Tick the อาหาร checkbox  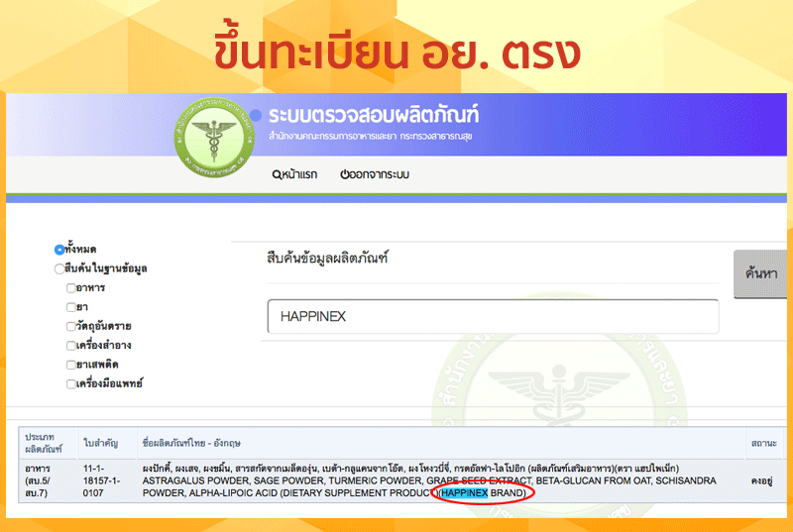pos(71,288)
